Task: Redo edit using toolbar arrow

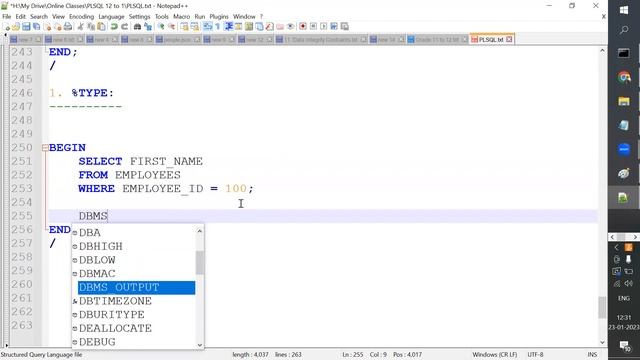Action: click(x=124, y=27)
